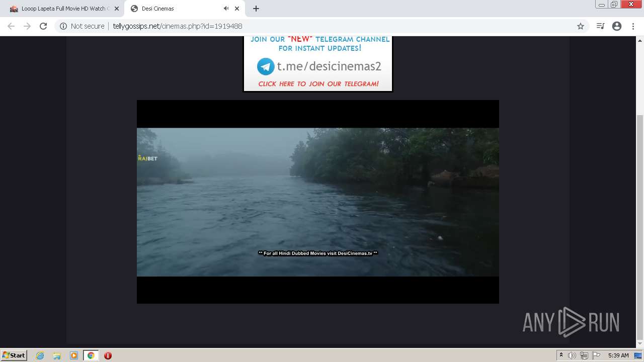The width and height of the screenshot is (644, 362).
Task: Click the page vertical scrollbar thumb
Action: coord(640,227)
